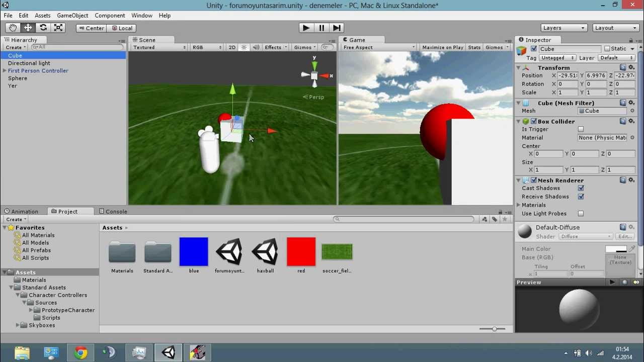Toggle Cube active checkbox in Inspector

(534, 49)
